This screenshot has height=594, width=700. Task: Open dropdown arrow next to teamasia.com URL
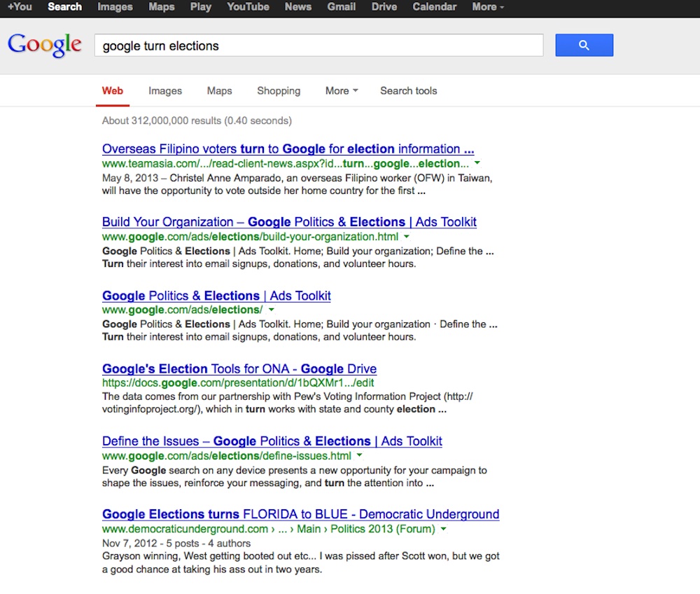click(x=477, y=163)
